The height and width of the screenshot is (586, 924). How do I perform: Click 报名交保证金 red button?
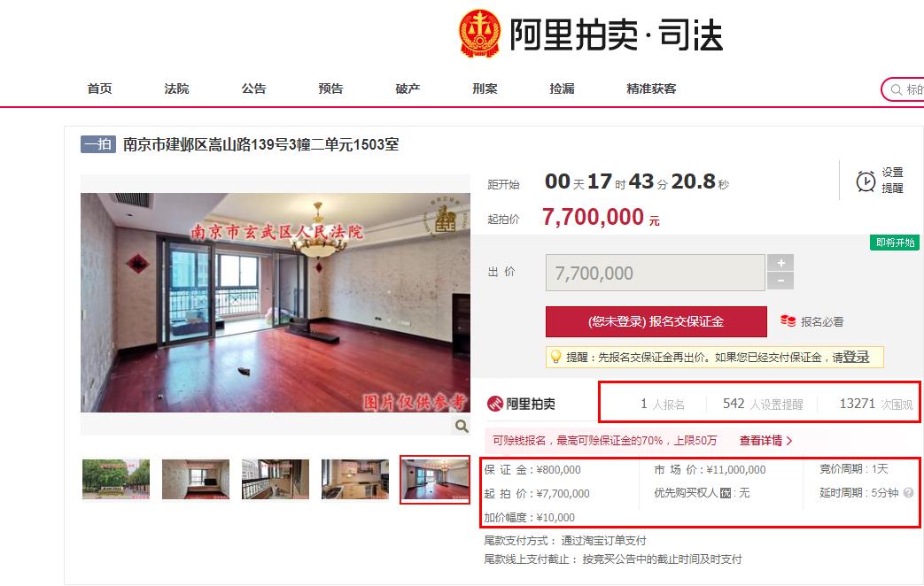pos(656,321)
